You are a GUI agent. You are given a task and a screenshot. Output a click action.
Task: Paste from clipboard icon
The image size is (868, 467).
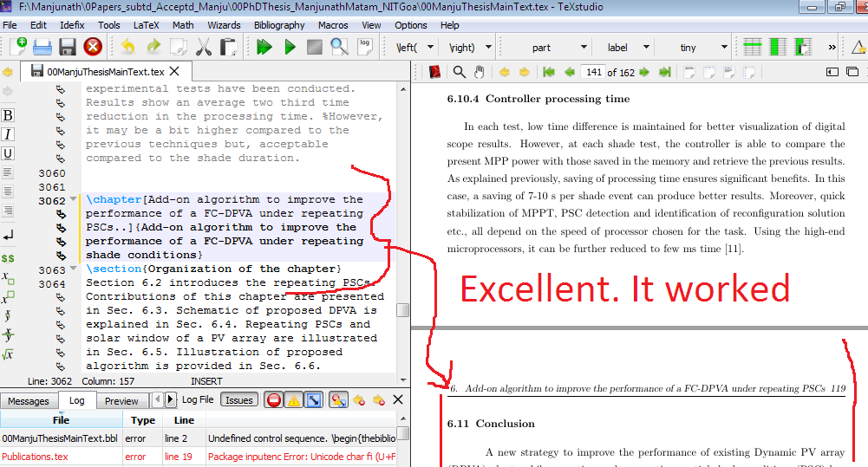click(x=228, y=47)
